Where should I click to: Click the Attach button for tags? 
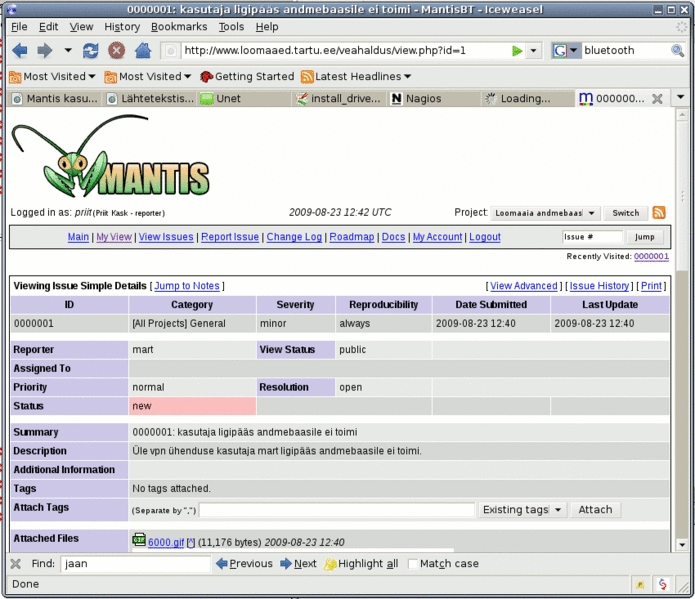click(x=595, y=510)
